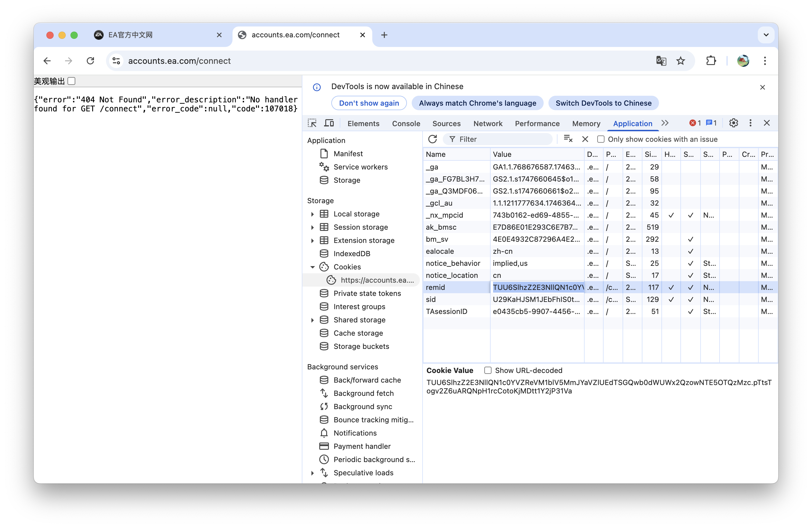Image resolution: width=812 pixels, height=528 pixels.
Task: Click Switch DevTools to Chinese
Action: (x=603, y=103)
